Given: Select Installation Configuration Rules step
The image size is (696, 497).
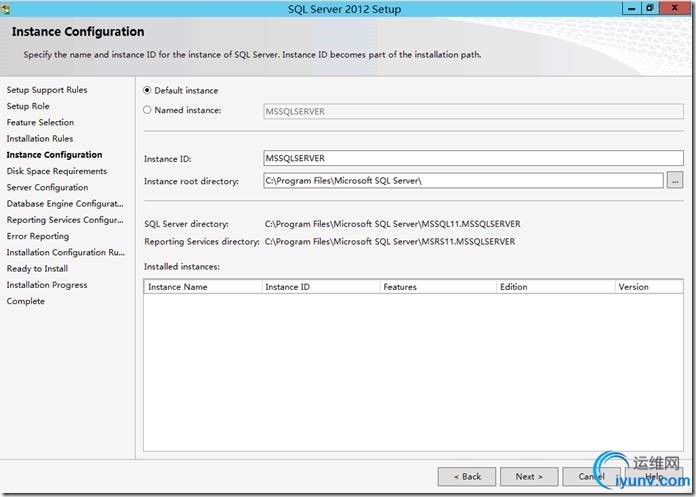Looking at the screenshot, I should coord(66,252).
